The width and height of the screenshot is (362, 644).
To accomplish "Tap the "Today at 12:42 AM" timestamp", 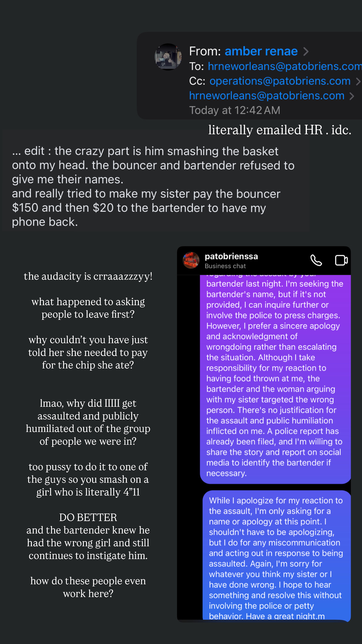I will pyautogui.click(x=235, y=110).
